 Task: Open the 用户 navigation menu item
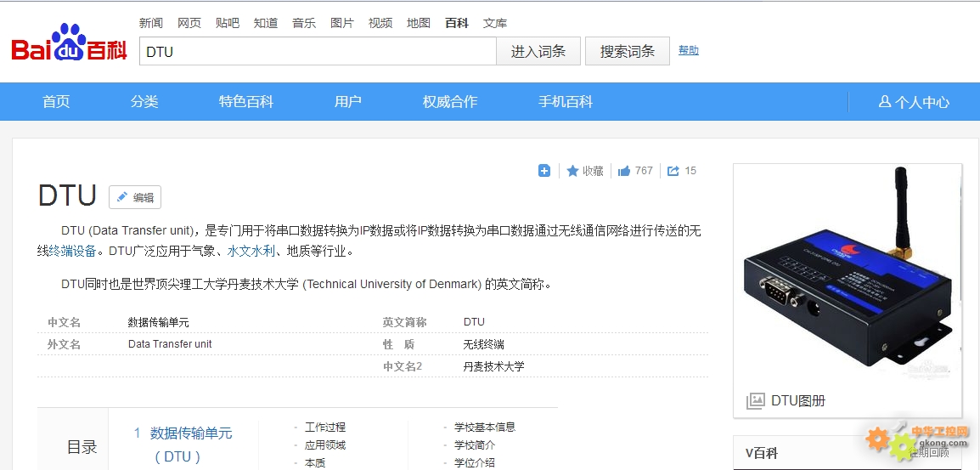click(x=348, y=101)
